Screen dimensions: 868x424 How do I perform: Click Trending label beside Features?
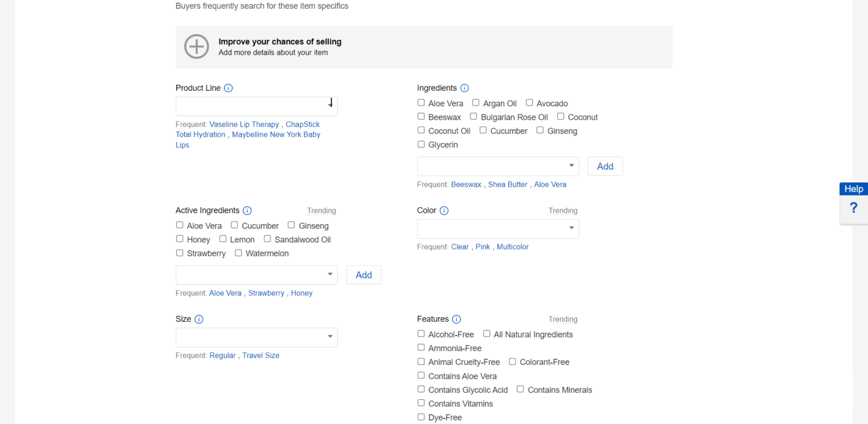click(x=563, y=319)
